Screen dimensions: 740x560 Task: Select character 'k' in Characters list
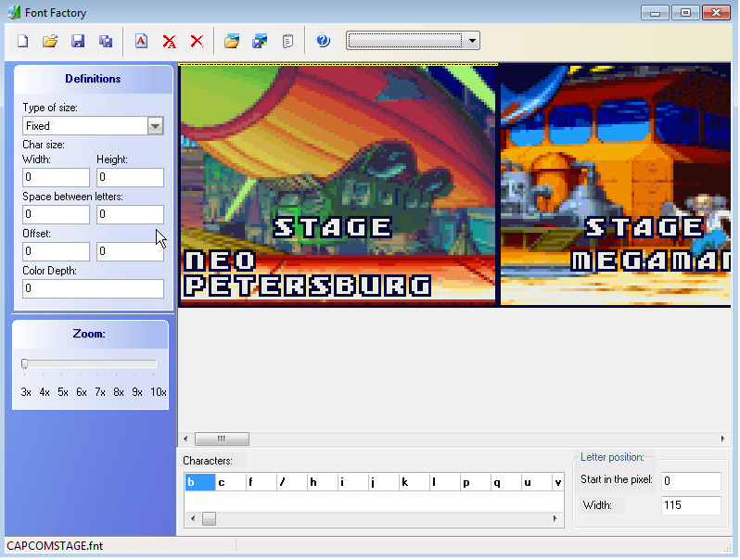pyautogui.click(x=415, y=482)
